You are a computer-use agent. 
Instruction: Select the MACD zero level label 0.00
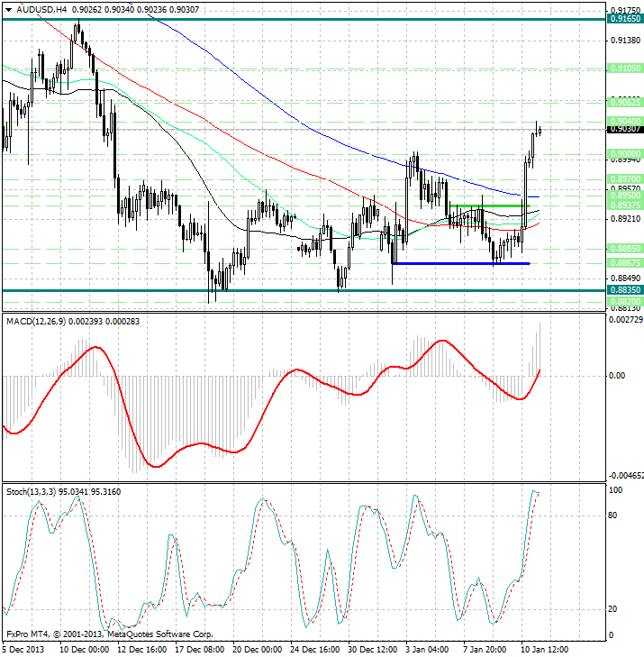click(x=617, y=376)
